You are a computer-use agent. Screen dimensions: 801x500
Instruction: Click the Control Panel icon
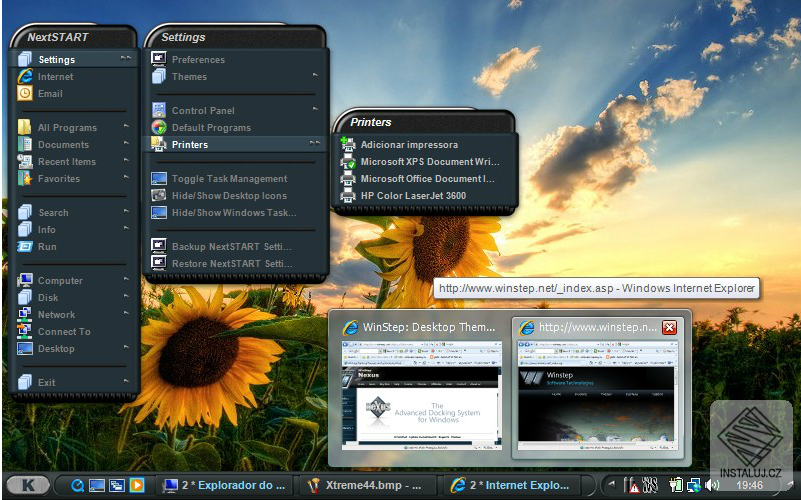click(159, 110)
